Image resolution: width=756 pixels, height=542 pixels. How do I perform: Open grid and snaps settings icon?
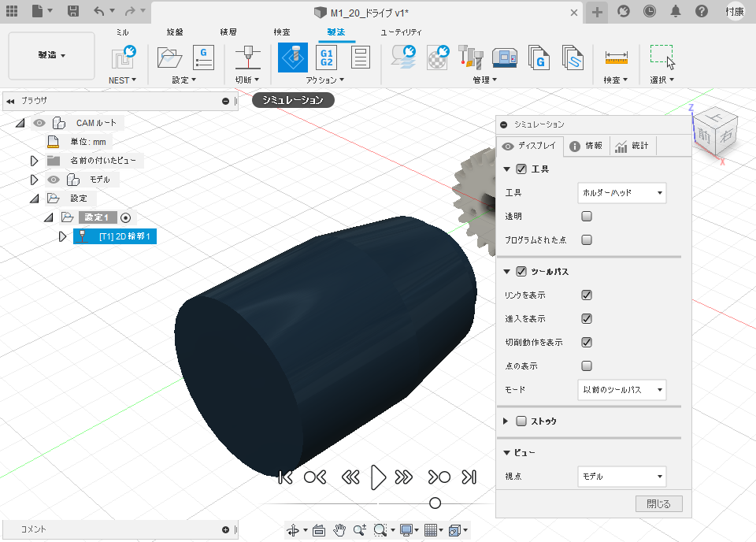click(431, 530)
